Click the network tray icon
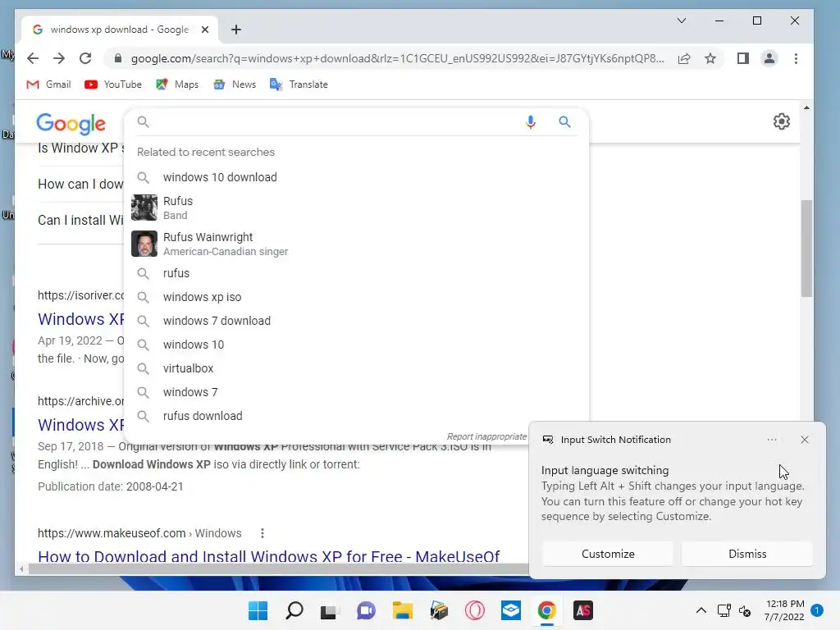 pos(724,610)
